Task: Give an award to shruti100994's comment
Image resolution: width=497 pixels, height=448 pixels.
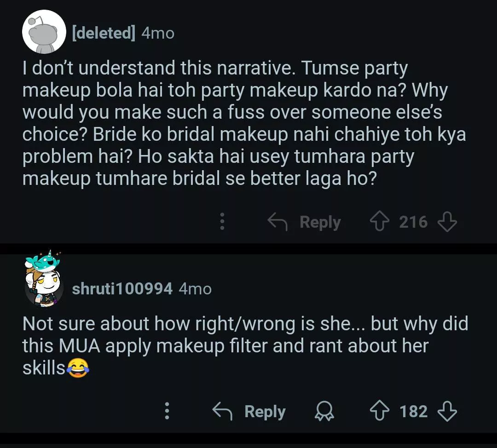Action: tap(324, 411)
